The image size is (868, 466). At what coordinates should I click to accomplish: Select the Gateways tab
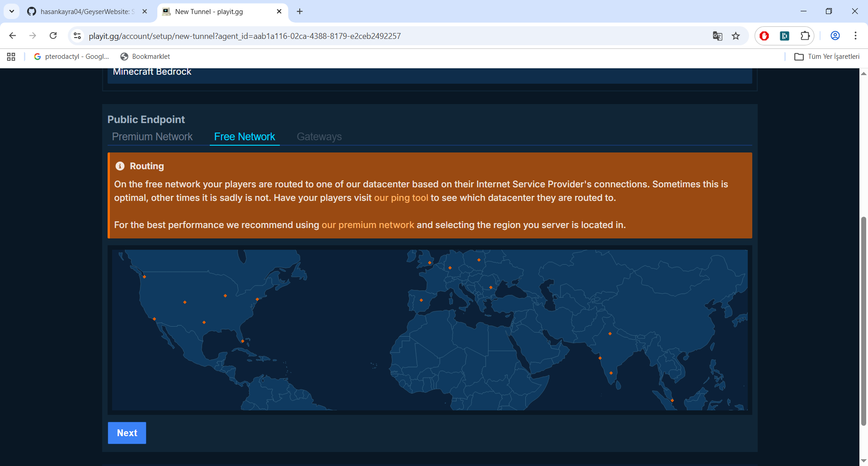319,137
